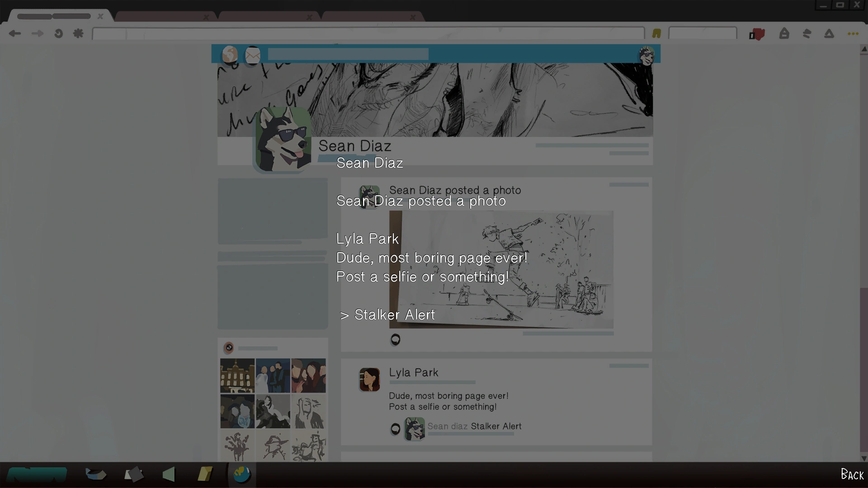This screenshot has height=488, width=868.
Task: Click the comment bubble under the photo
Action: click(x=395, y=339)
